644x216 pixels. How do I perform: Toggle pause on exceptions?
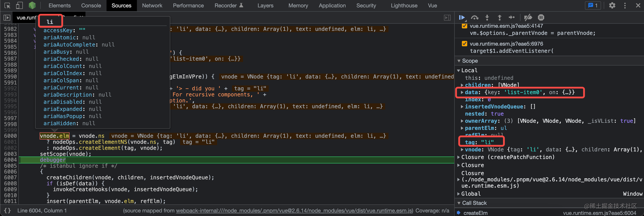click(541, 17)
